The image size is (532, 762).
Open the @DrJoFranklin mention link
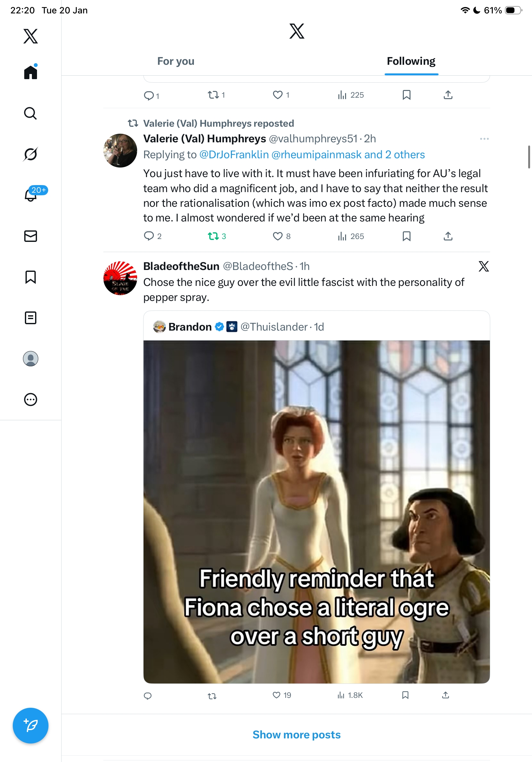[234, 155]
